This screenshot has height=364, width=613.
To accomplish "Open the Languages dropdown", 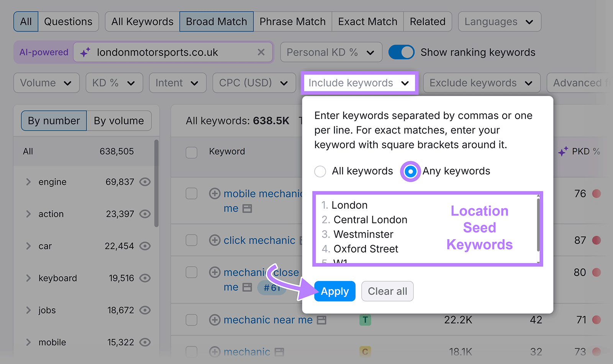I will 499,22.
